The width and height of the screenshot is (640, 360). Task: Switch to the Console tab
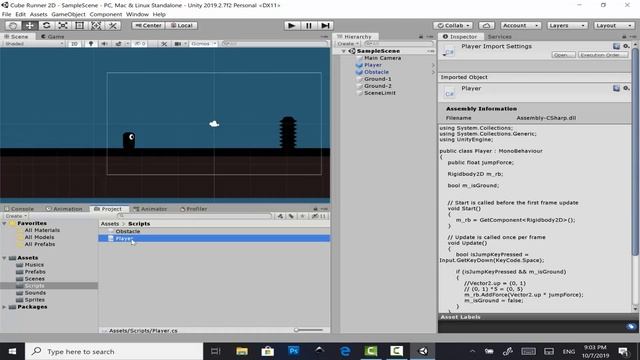(20, 209)
